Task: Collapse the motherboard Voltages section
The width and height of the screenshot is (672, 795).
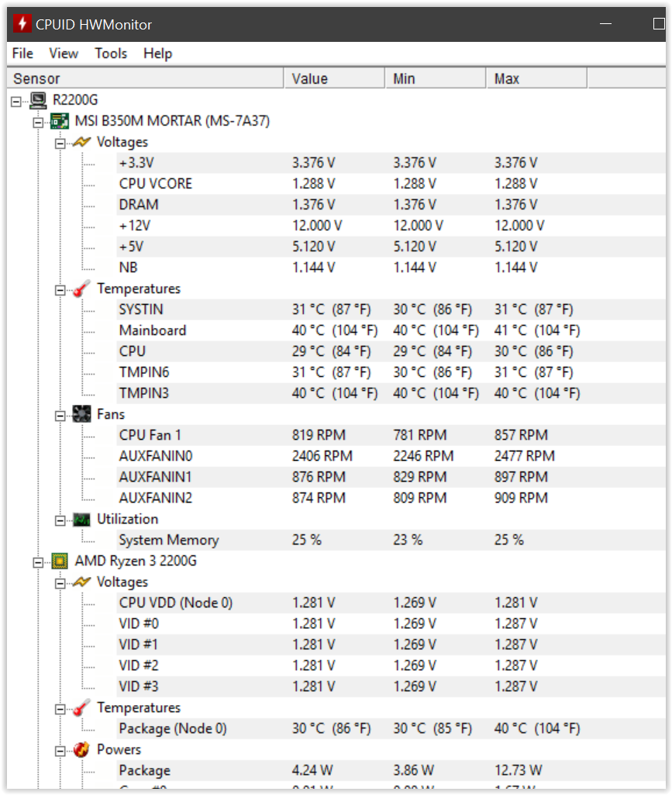Action: point(60,143)
